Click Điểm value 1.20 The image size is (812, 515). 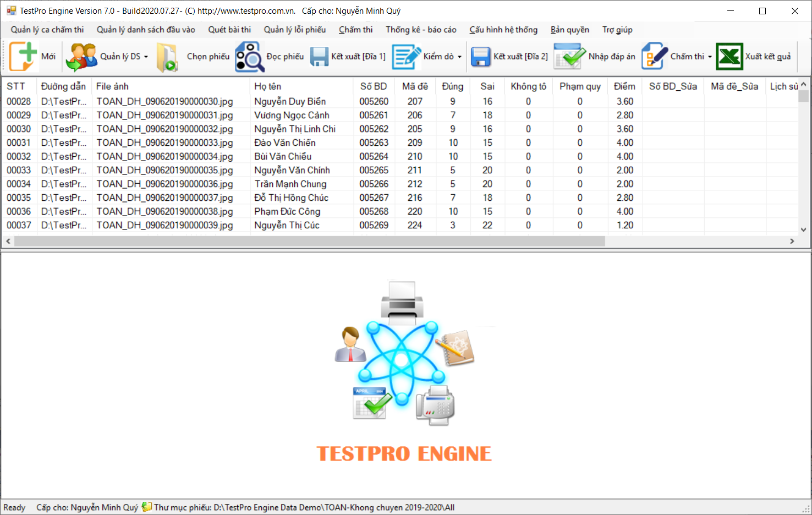[625, 225]
